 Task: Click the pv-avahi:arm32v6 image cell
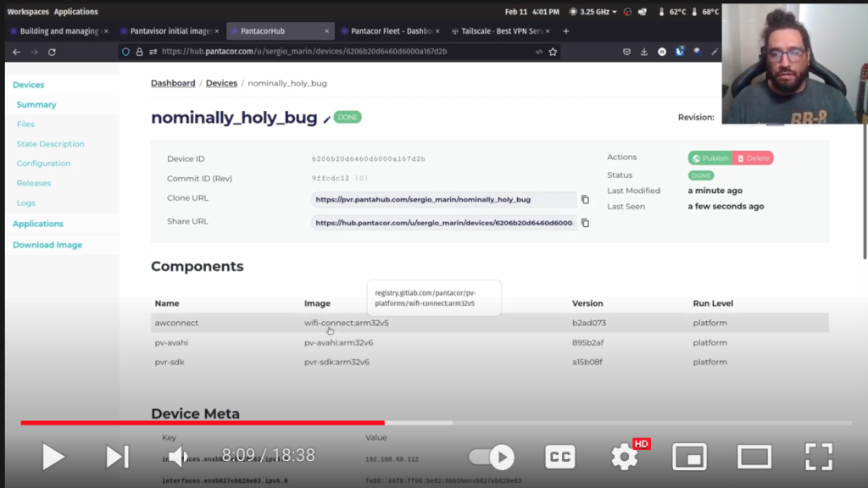click(x=339, y=343)
